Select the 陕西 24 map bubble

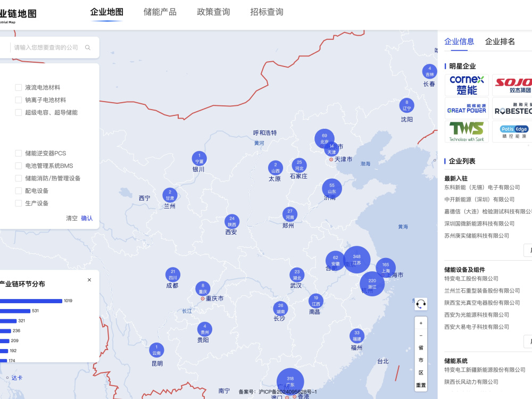pos(232,221)
